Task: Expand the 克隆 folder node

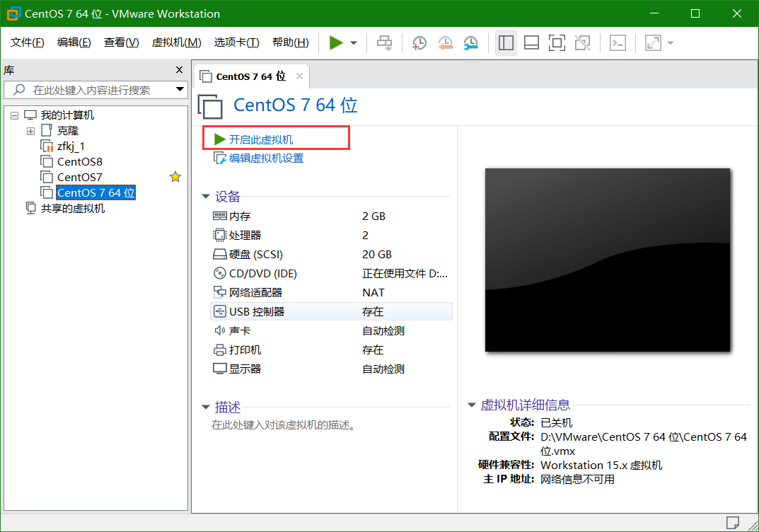Action: 30,131
